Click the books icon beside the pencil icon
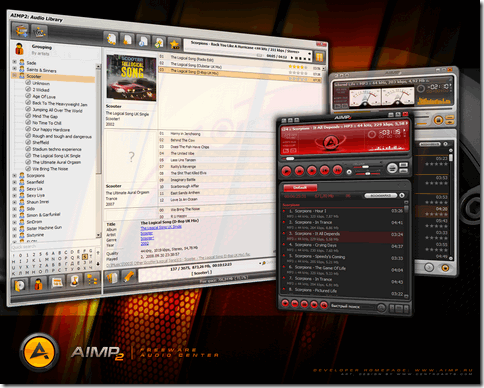This screenshot has width=484, height=388. (x=112, y=278)
